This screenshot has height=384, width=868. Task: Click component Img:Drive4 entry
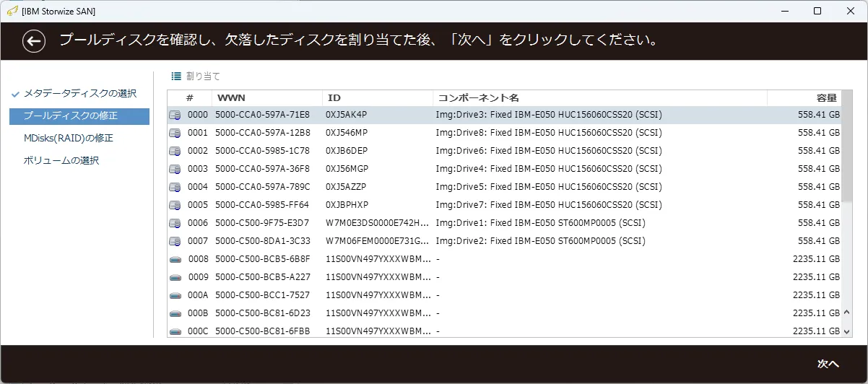click(x=549, y=169)
